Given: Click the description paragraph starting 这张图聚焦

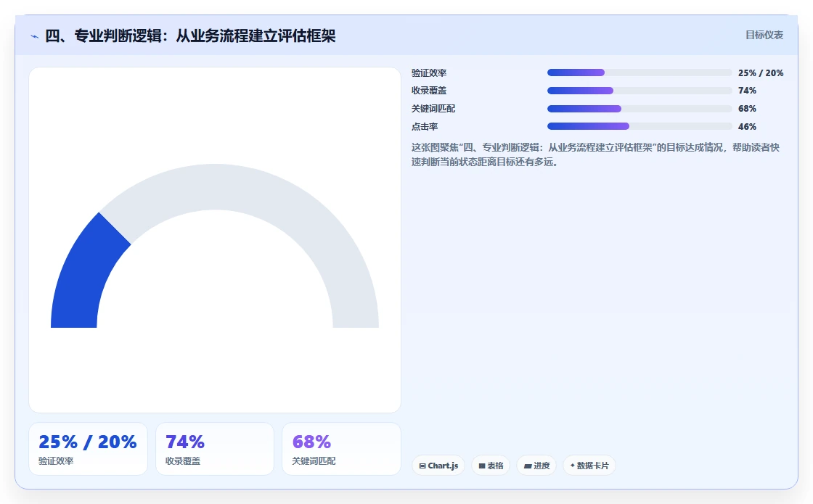Looking at the screenshot, I should tap(595, 154).
